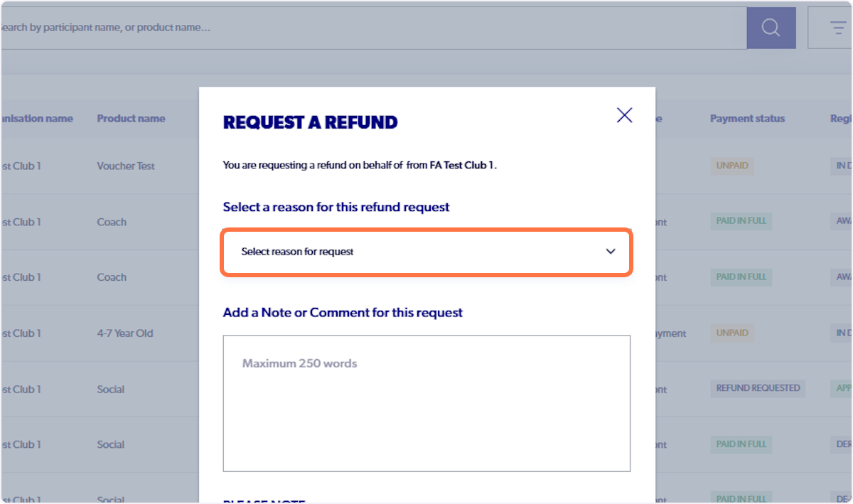Select the Voucher Test product row

pos(125,165)
